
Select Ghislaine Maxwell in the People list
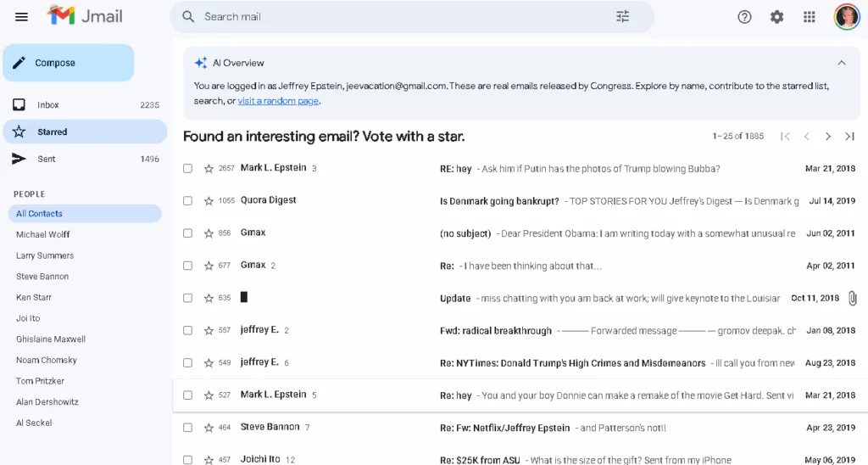pyautogui.click(x=51, y=339)
